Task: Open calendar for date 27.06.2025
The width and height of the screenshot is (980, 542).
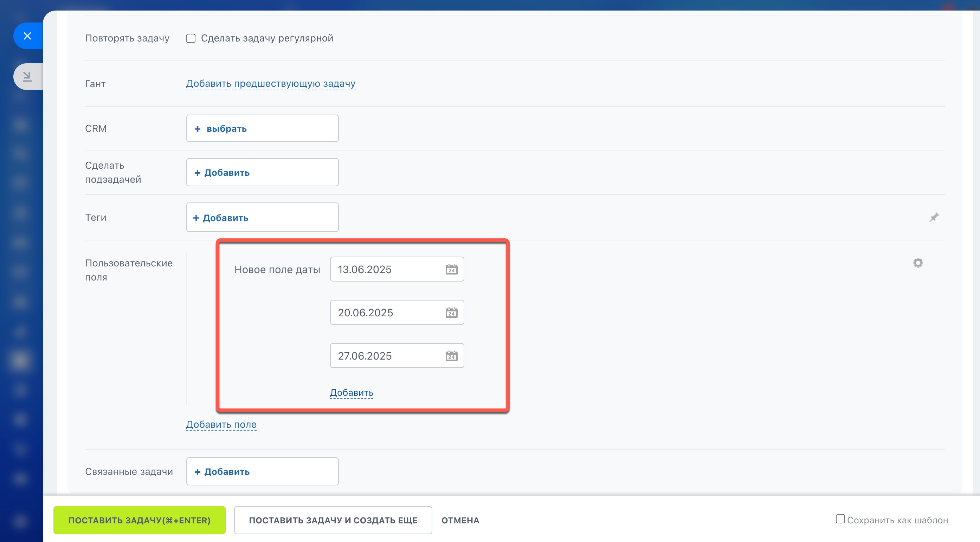Action: (452, 356)
